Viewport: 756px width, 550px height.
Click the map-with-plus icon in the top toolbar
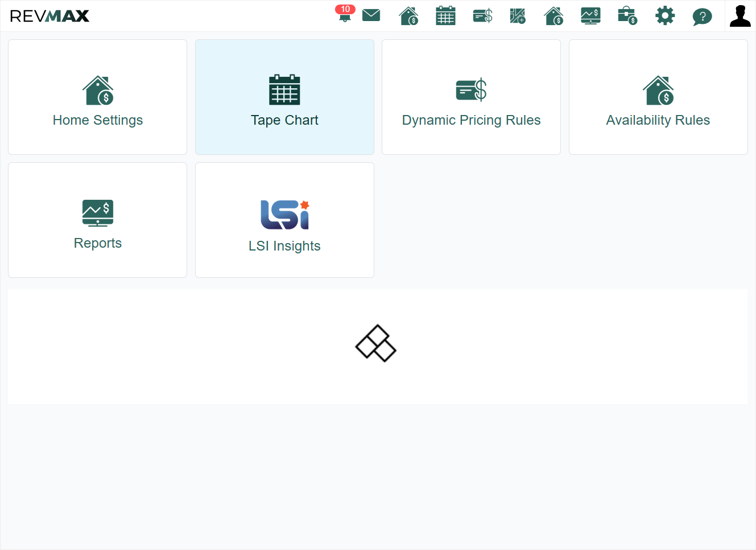(518, 15)
